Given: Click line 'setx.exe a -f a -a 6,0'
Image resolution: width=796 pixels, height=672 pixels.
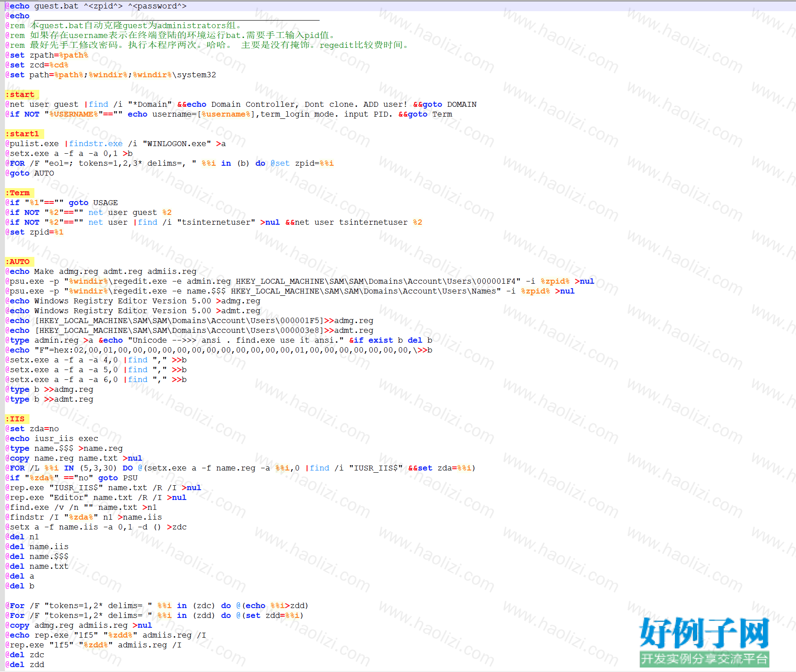Looking at the screenshot, I should 96,379.
